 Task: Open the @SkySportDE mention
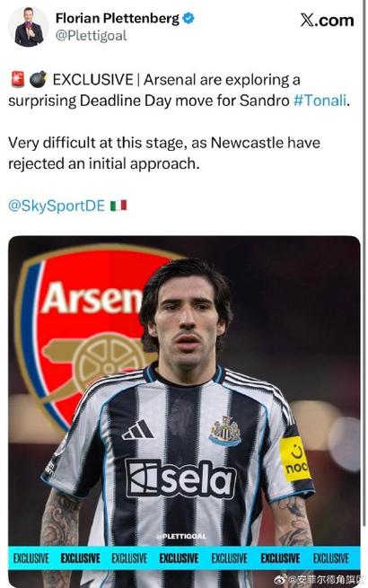(57, 206)
